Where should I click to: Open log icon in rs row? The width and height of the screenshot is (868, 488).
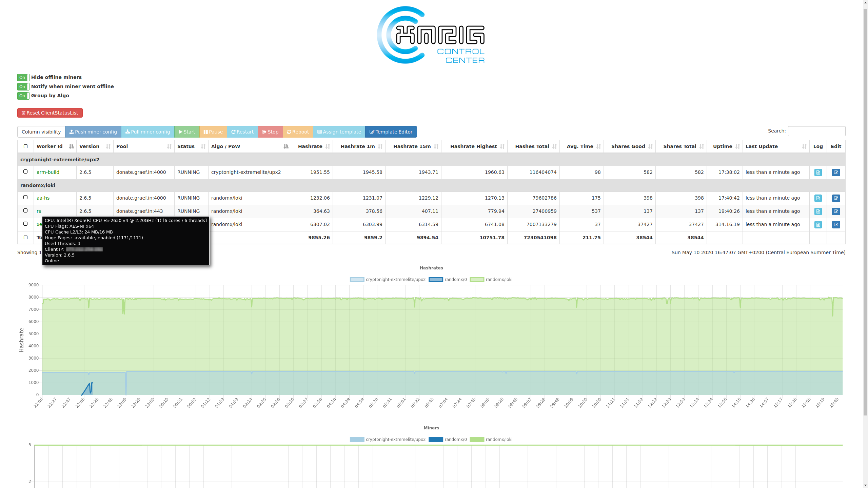click(x=818, y=211)
